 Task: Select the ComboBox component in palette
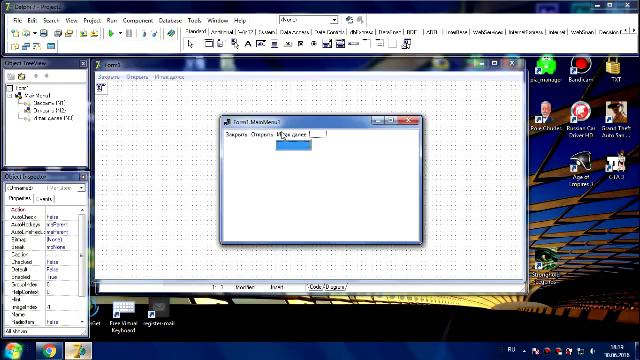point(340,44)
